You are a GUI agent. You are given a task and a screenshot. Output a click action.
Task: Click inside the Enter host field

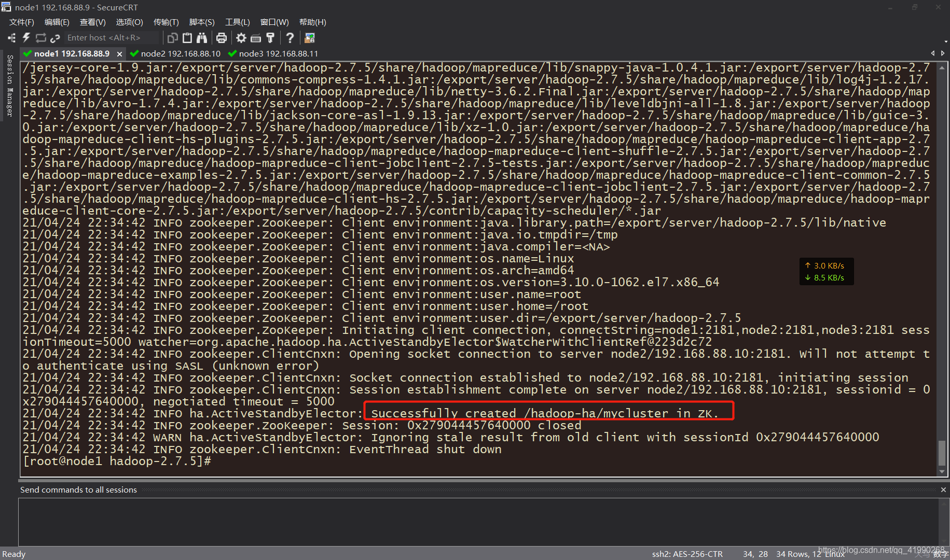[112, 38]
